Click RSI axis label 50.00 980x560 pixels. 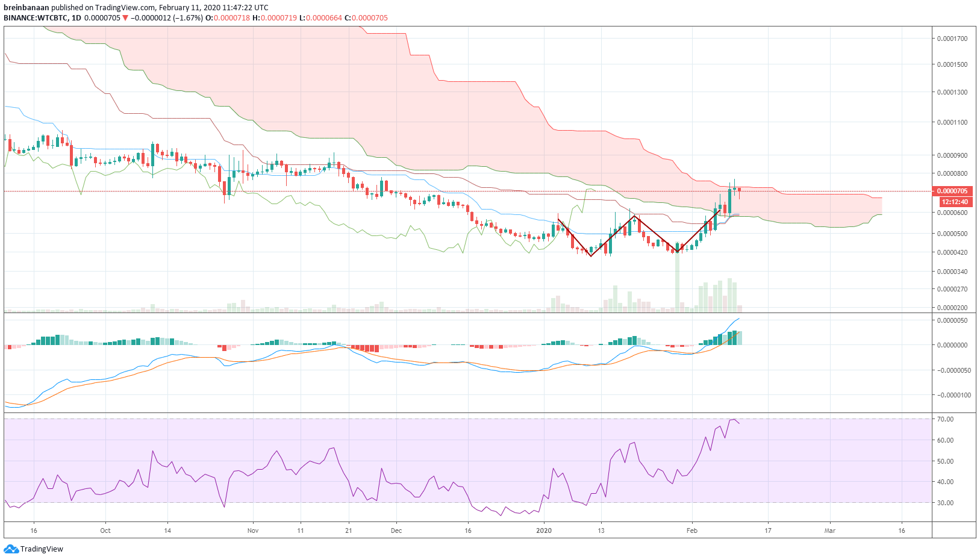[946, 461]
